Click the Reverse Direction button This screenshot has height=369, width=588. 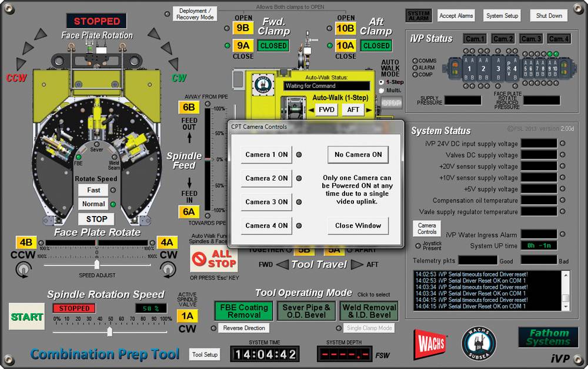click(244, 328)
